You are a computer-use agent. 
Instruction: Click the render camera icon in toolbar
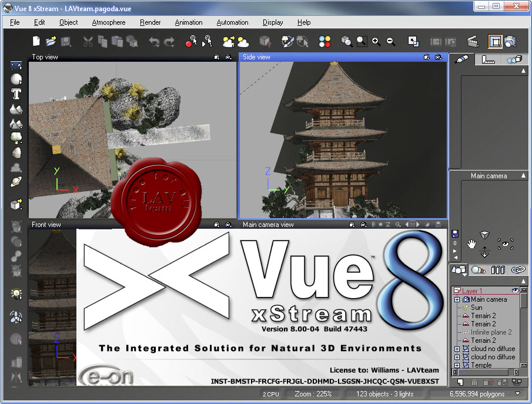coord(510,41)
